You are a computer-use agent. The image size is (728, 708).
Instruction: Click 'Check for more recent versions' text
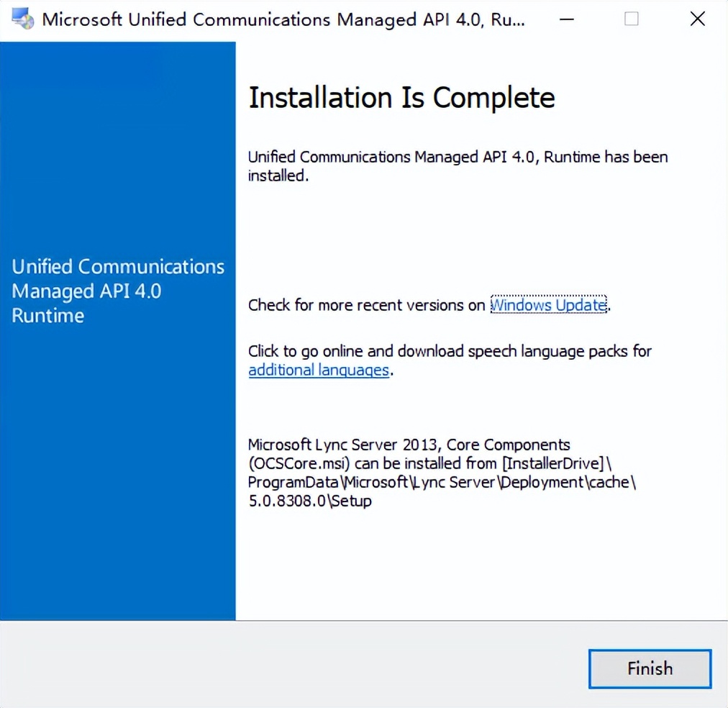(366, 305)
